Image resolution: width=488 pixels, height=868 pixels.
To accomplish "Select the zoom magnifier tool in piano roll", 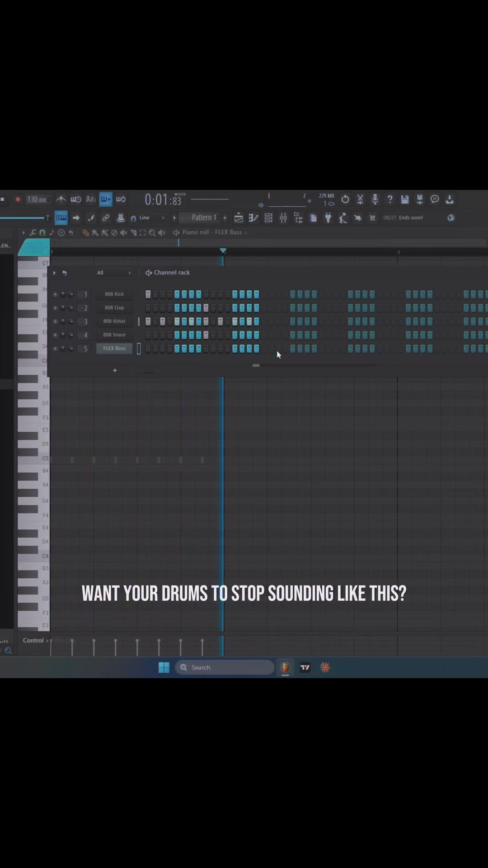I will 152,232.
